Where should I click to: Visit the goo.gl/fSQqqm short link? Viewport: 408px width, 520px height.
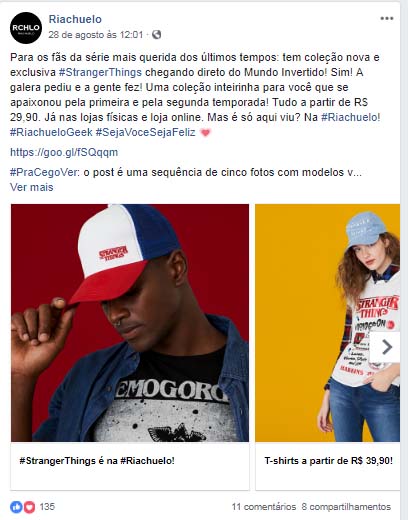click(x=64, y=152)
